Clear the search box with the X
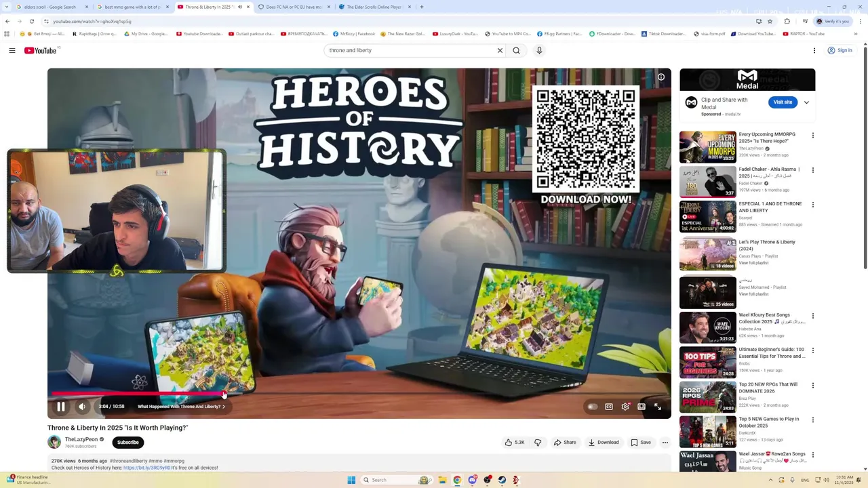 500,50
